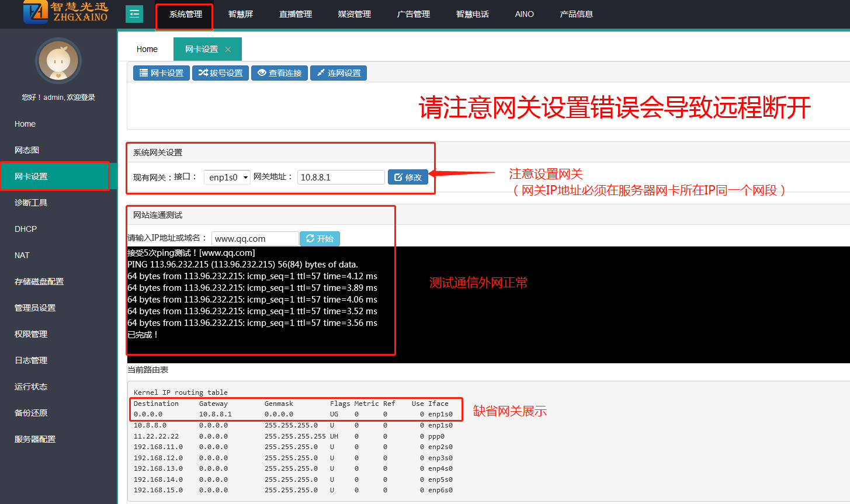Click the 开始 ping test button
Viewport: 850px width, 504px height.
click(320, 239)
